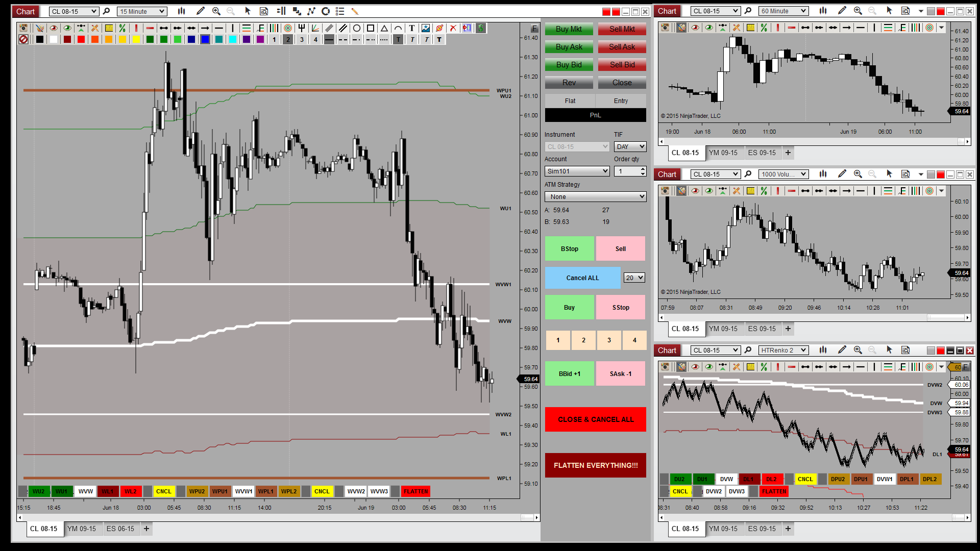The image size is (980, 551).
Task: Open the 15 Minute interval dropdown
Action: tap(142, 11)
